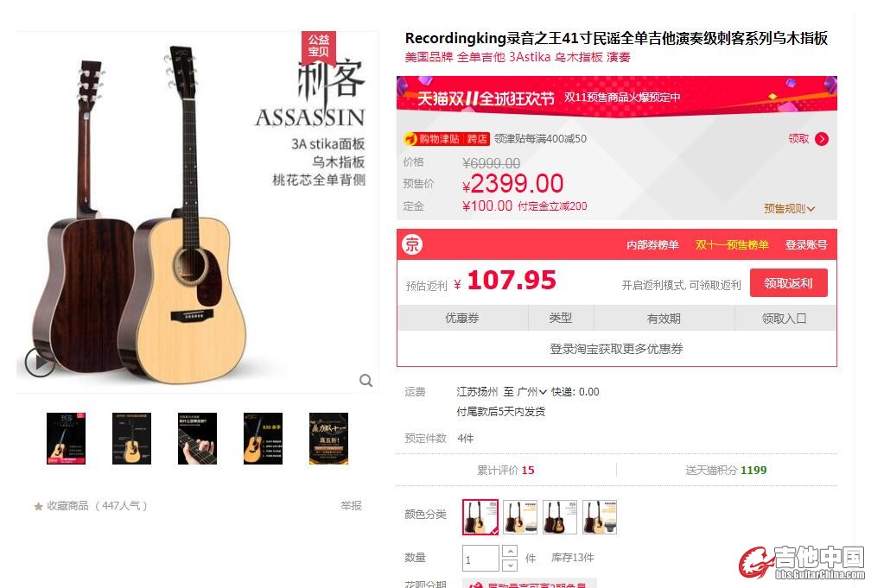Expand the 预售规则 dropdown
This screenshot has width=871, height=588.
(789, 209)
